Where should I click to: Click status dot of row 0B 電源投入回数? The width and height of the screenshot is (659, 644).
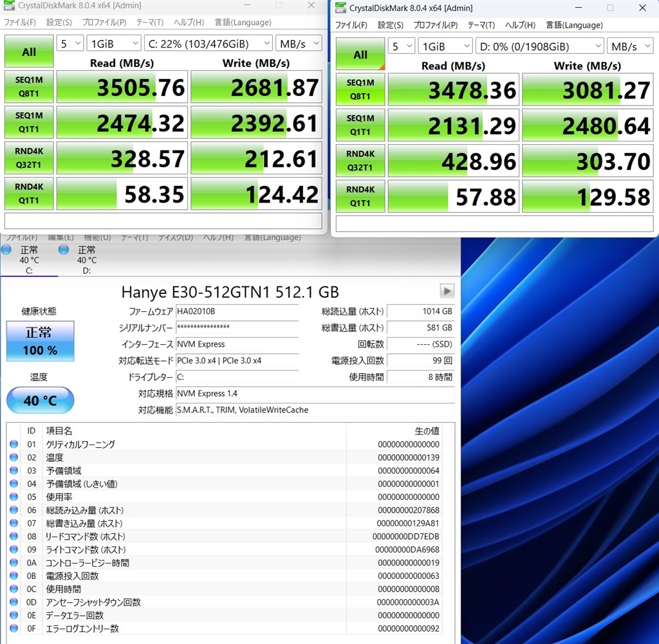(14, 576)
